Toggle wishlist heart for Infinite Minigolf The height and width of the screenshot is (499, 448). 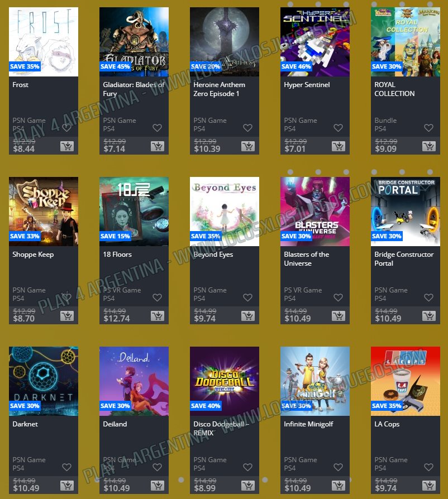pos(338,467)
